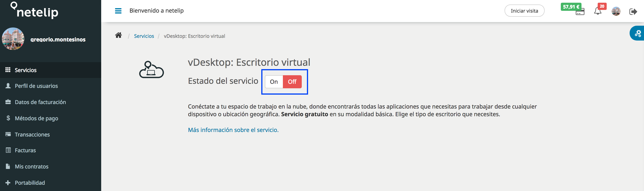Viewport: 644px width, 191px height.
Task: Switch service state to Off
Action: click(x=292, y=82)
